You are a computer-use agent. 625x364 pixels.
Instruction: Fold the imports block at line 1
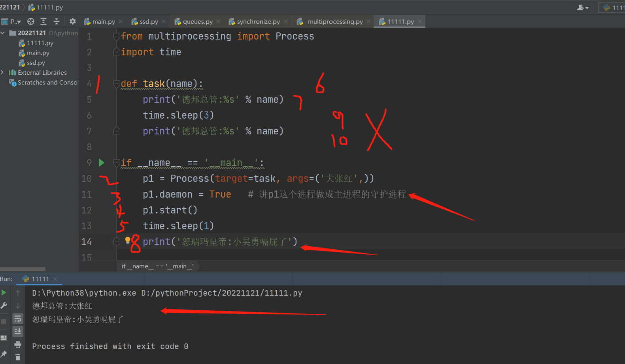[117, 36]
